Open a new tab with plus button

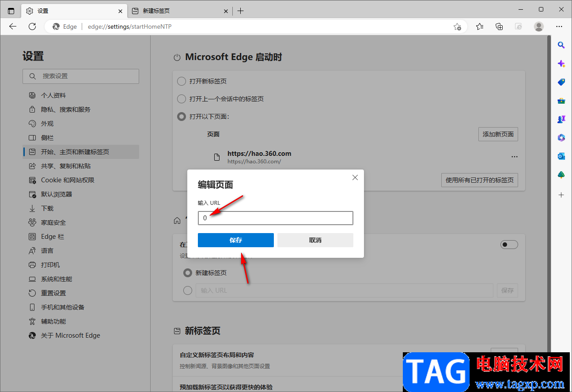pyautogui.click(x=240, y=11)
